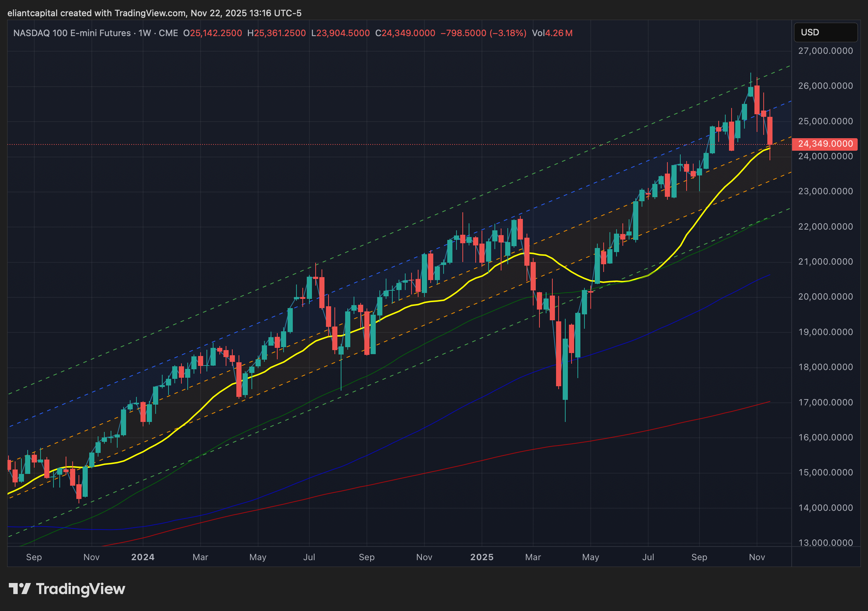
Task: Click the TradingView wordmark text at bottom
Action: [80, 589]
